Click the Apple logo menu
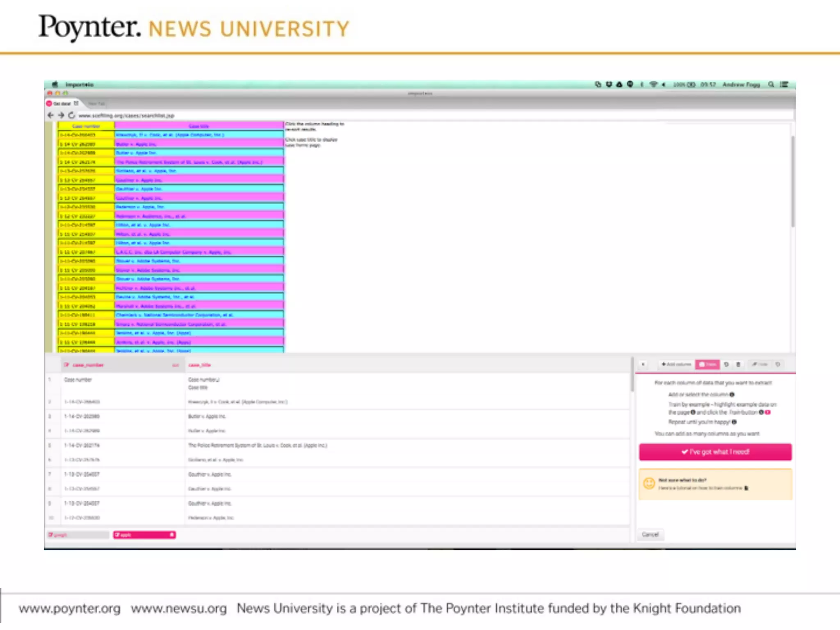Screen dimensions: 840x630 coord(55,84)
